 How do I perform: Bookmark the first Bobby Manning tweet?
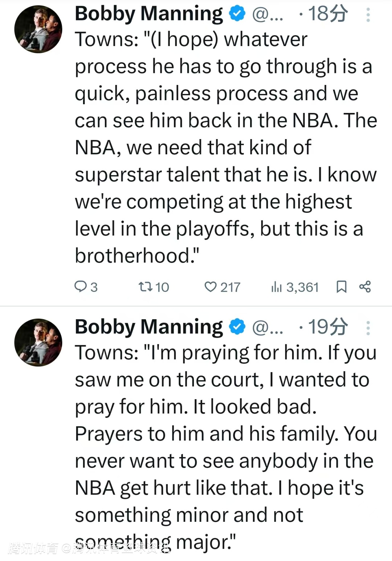(x=341, y=287)
